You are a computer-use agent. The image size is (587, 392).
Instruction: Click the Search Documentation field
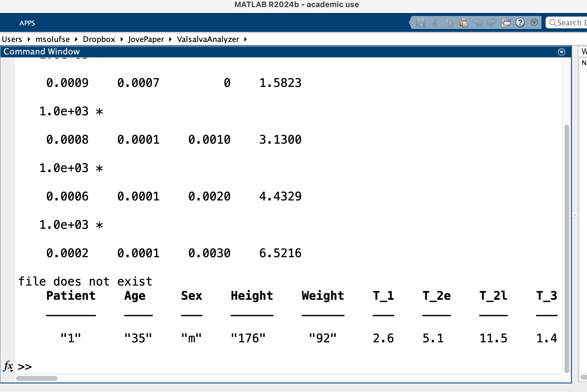click(570, 23)
